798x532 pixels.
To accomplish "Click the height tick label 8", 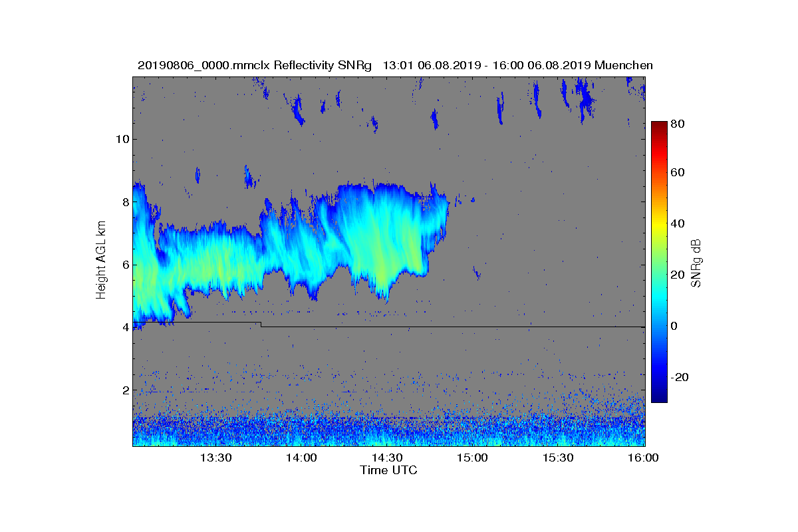I will 124,202.
